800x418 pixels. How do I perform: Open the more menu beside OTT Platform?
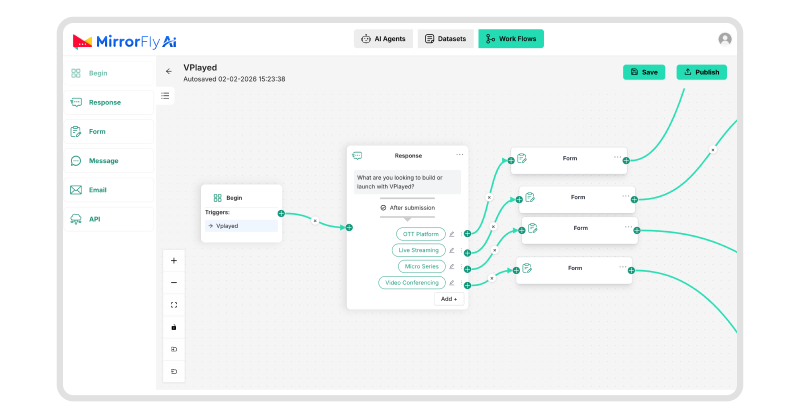tap(461, 234)
